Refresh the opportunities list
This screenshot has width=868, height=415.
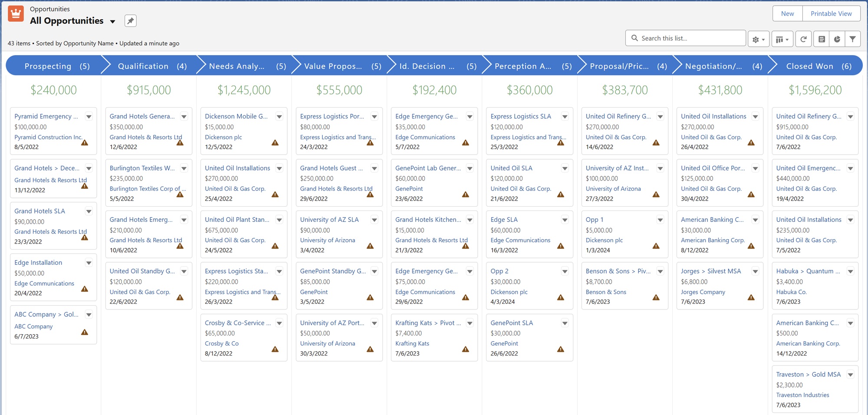coord(803,39)
